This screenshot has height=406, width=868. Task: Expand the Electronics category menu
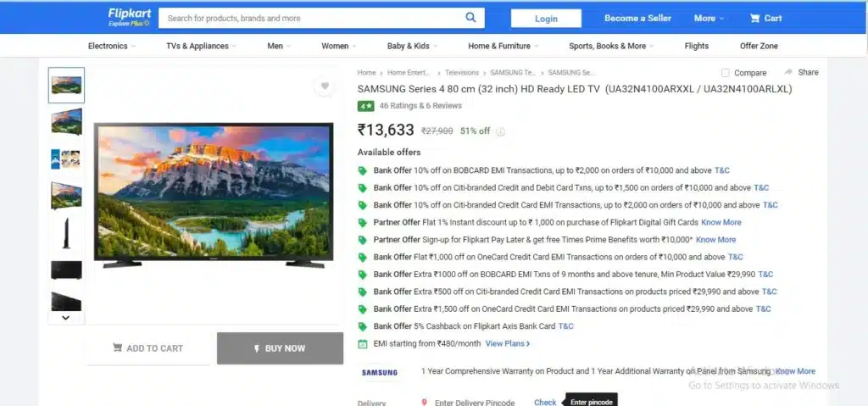coord(112,46)
